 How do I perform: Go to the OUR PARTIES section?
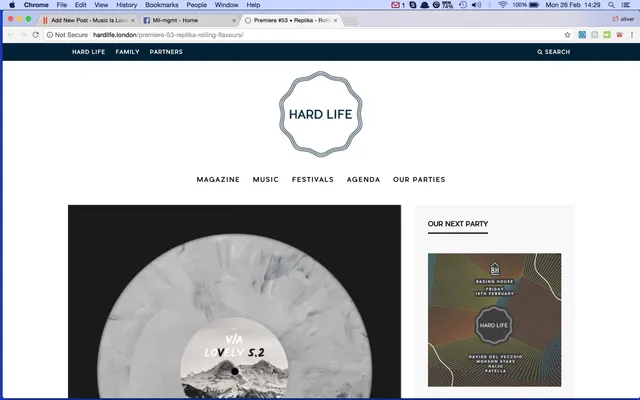419,180
